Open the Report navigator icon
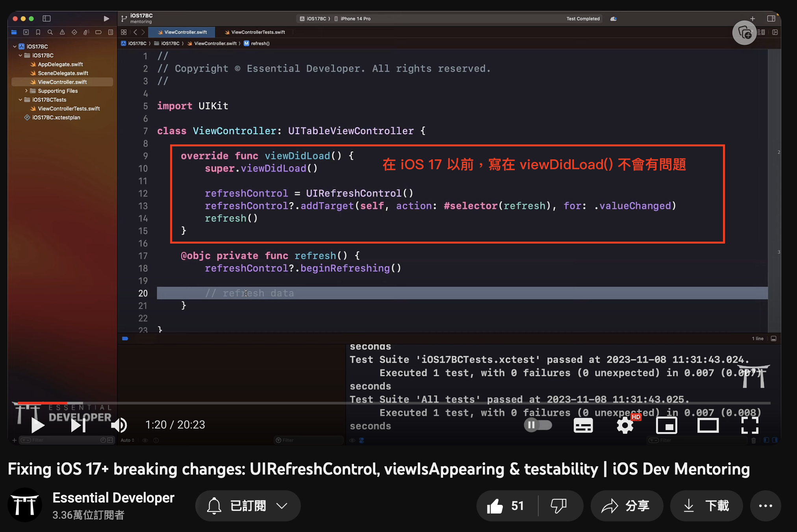Image resolution: width=797 pixels, height=532 pixels. 111,32
